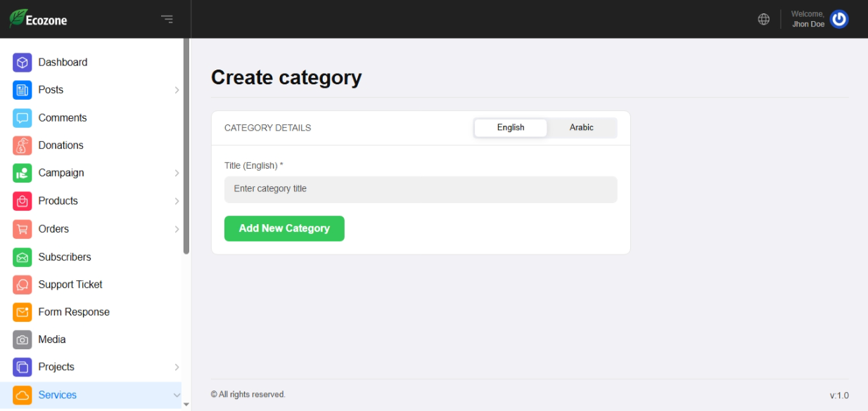Image resolution: width=868 pixels, height=411 pixels.
Task: Click the category title input field
Action: click(420, 189)
